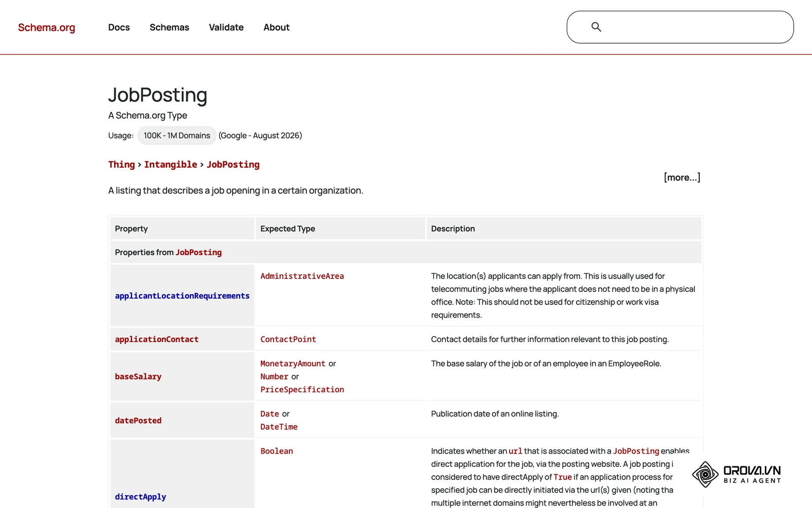Click the search magnifier icon
The height and width of the screenshot is (508, 812).
coord(596,27)
